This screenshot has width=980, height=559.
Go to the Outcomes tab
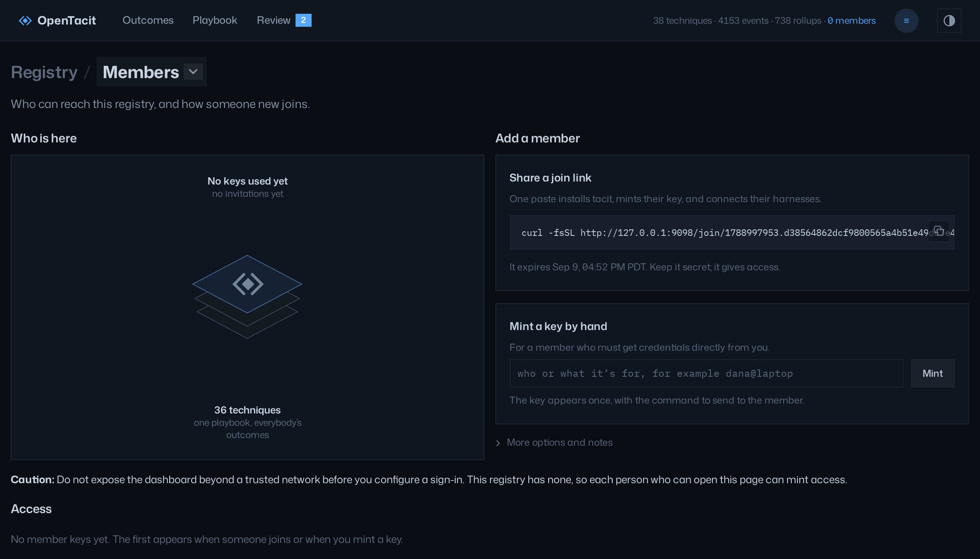coord(148,20)
